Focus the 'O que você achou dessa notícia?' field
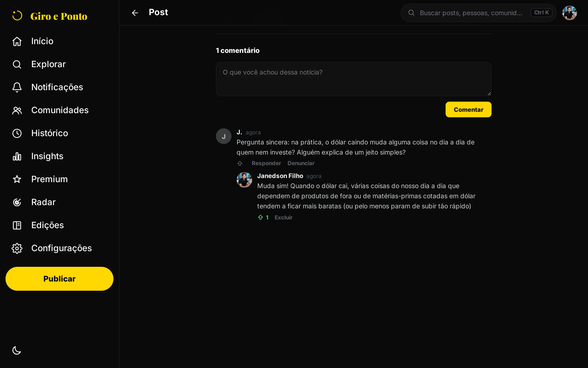The height and width of the screenshot is (368, 588). [x=353, y=79]
